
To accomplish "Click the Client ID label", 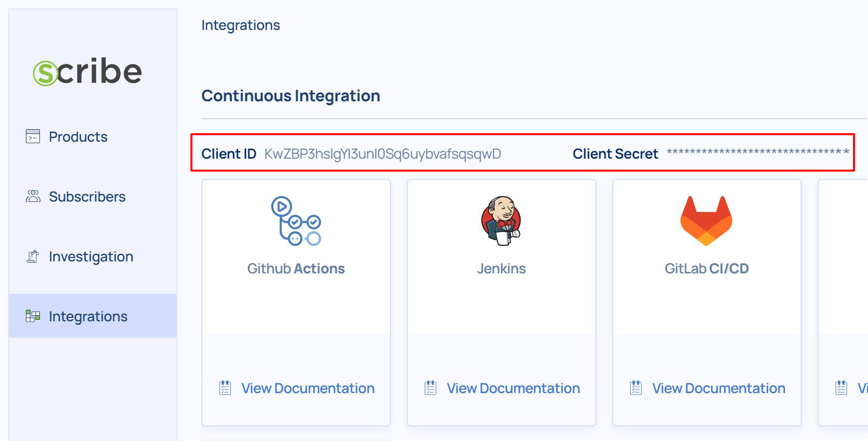I will (229, 154).
